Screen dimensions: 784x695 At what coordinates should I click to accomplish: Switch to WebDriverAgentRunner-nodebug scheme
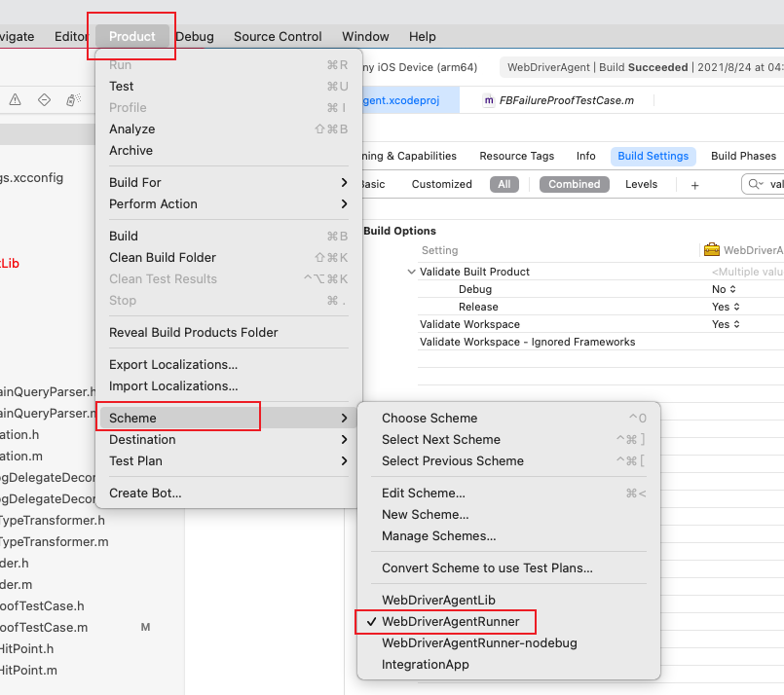pos(509,643)
